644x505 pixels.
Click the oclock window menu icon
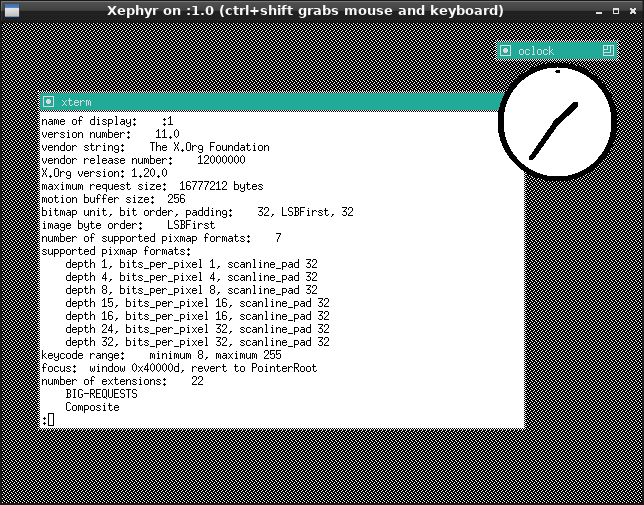pos(506,50)
